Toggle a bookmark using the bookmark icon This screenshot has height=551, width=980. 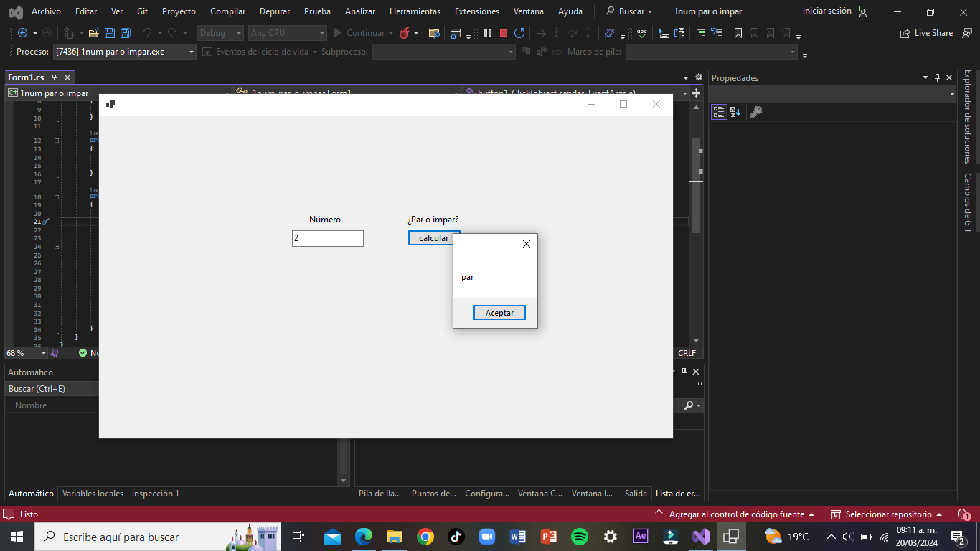click(738, 33)
